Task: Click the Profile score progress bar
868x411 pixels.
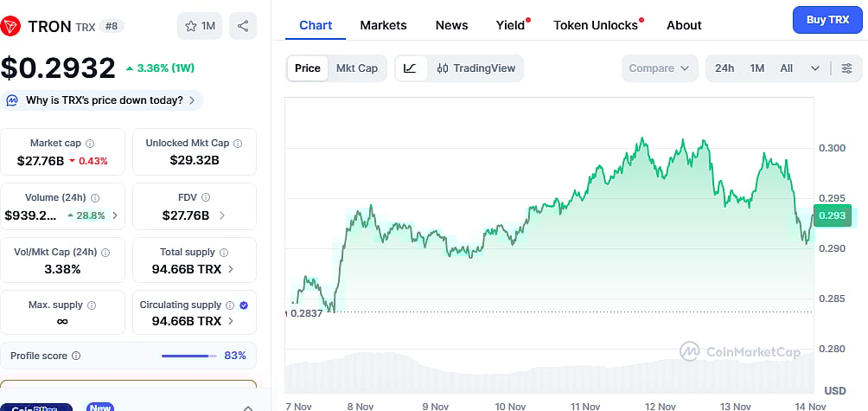Action: (x=189, y=356)
